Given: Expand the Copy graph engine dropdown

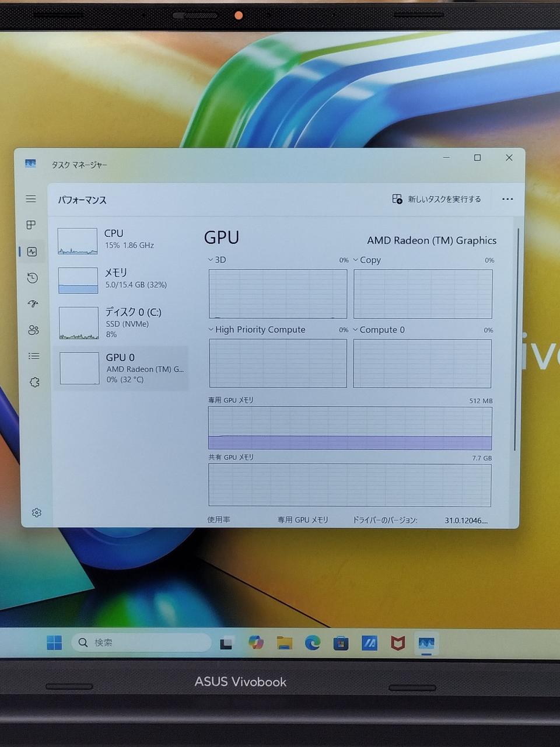Looking at the screenshot, I should pyautogui.click(x=367, y=260).
